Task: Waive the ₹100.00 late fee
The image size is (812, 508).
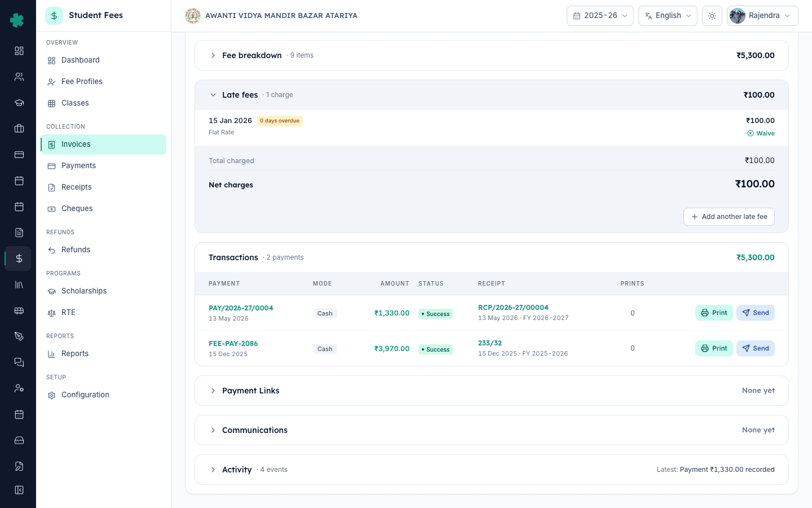Action: [x=761, y=134]
